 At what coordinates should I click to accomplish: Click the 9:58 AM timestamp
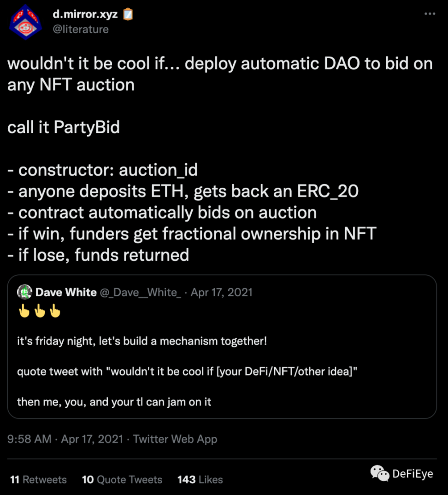coord(29,439)
